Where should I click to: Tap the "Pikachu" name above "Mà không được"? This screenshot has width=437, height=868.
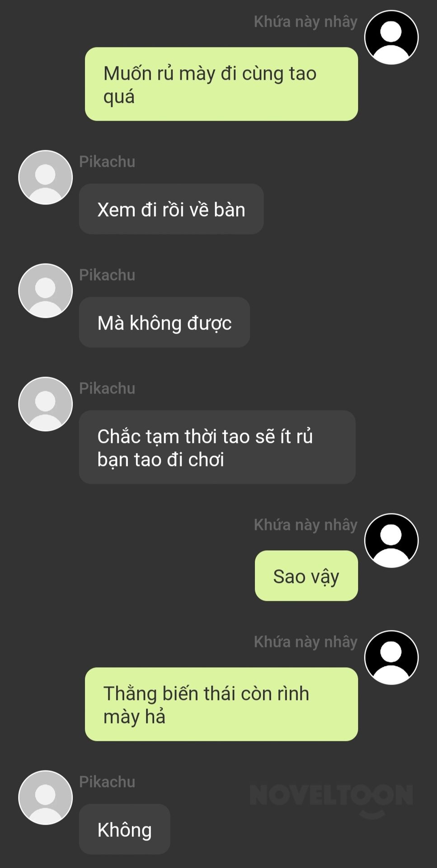click(107, 275)
